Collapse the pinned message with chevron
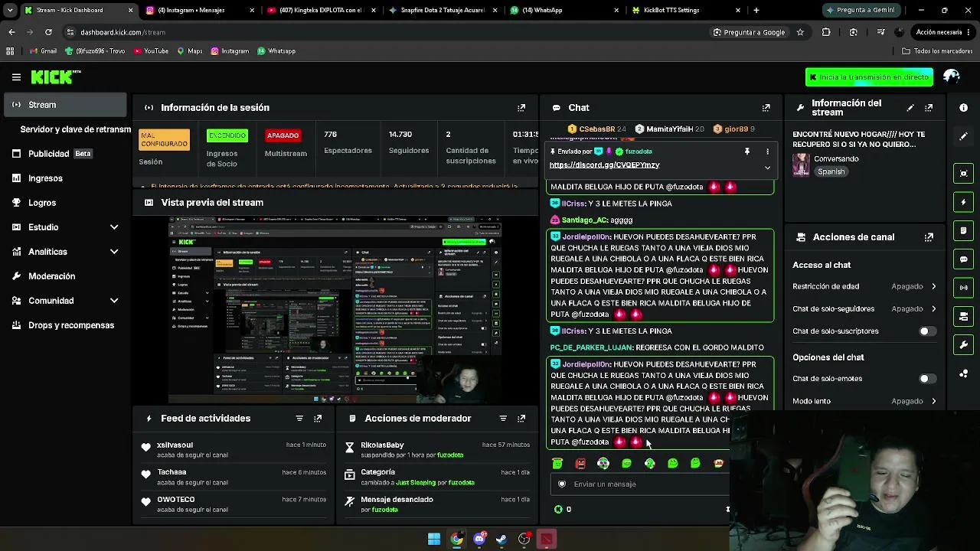Viewport: 980px width, 551px height. click(767, 168)
